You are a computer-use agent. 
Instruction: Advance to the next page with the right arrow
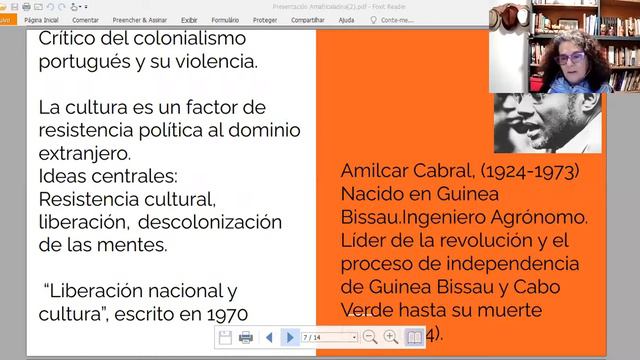click(290, 338)
